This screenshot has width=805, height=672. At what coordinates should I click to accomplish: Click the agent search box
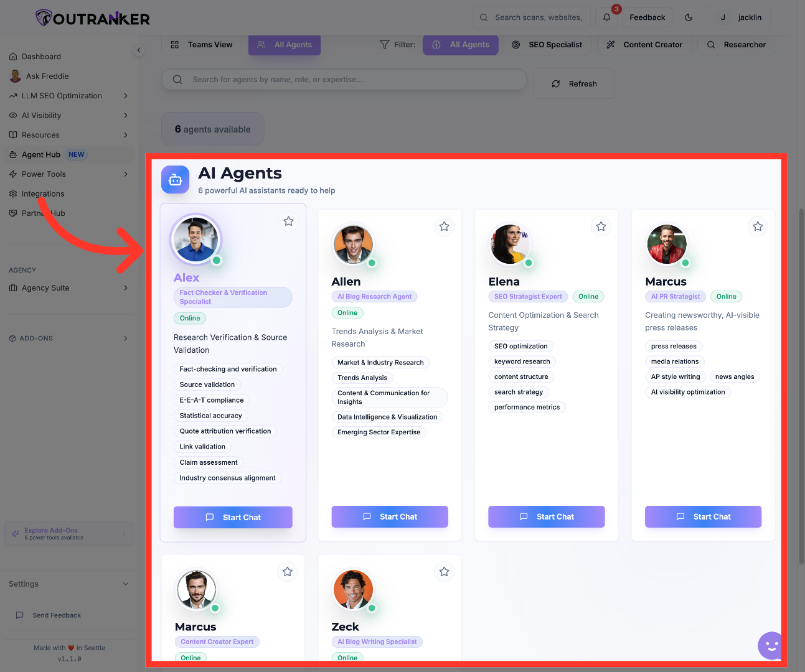(344, 80)
